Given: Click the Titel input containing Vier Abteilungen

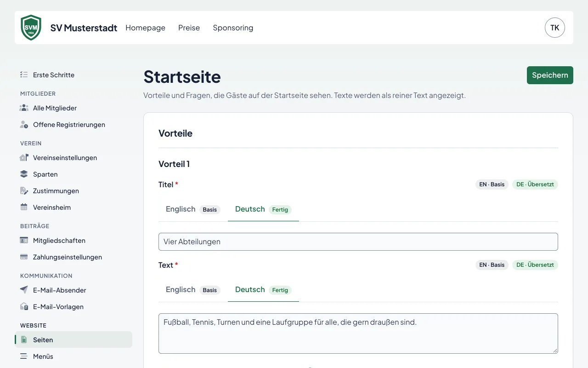Looking at the screenshot, I should [x=358, y=241].
